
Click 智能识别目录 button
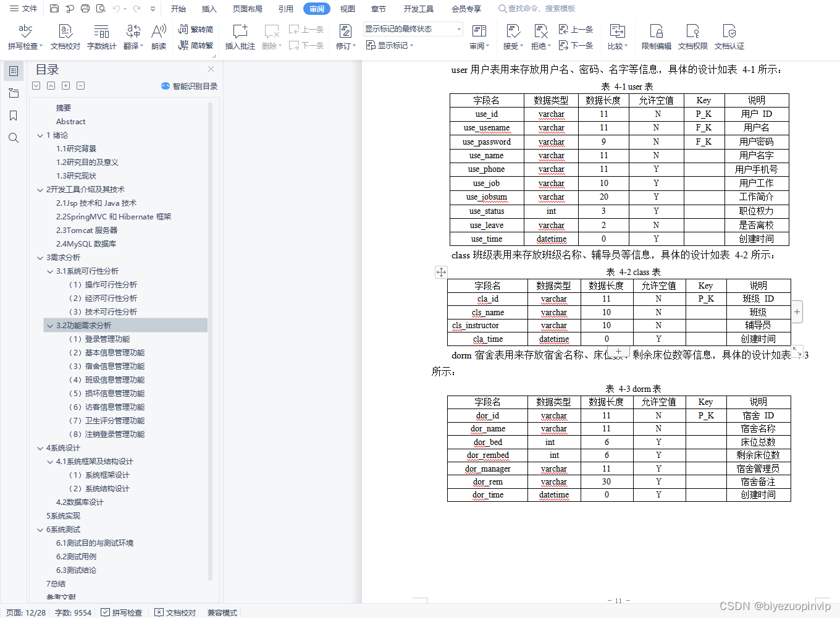coord(189,86)
